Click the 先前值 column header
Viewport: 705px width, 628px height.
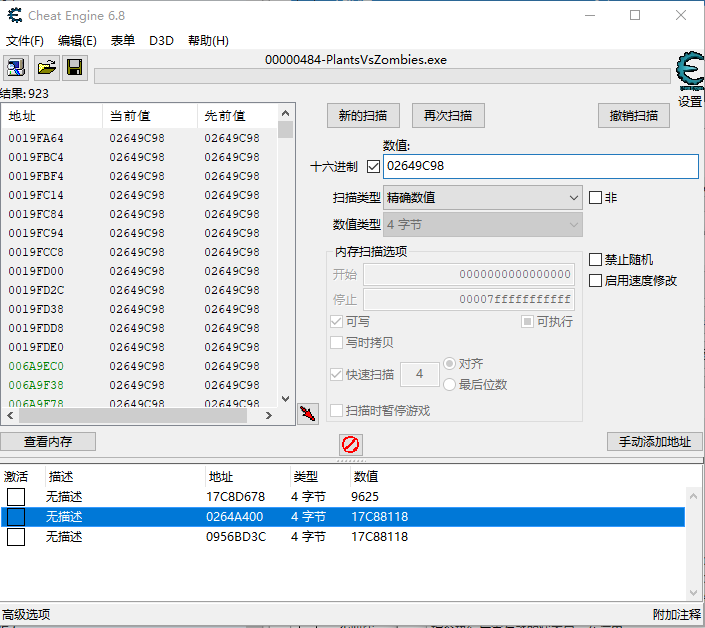237,116
